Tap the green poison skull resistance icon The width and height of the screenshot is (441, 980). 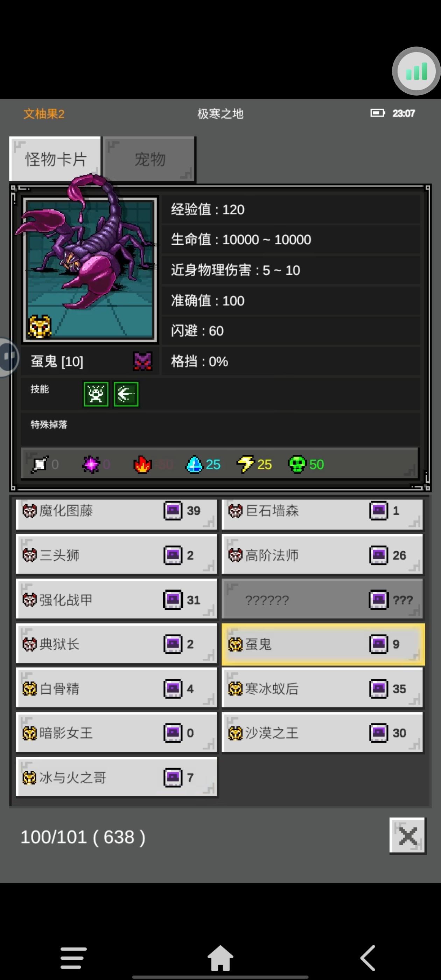coord(297,464)
